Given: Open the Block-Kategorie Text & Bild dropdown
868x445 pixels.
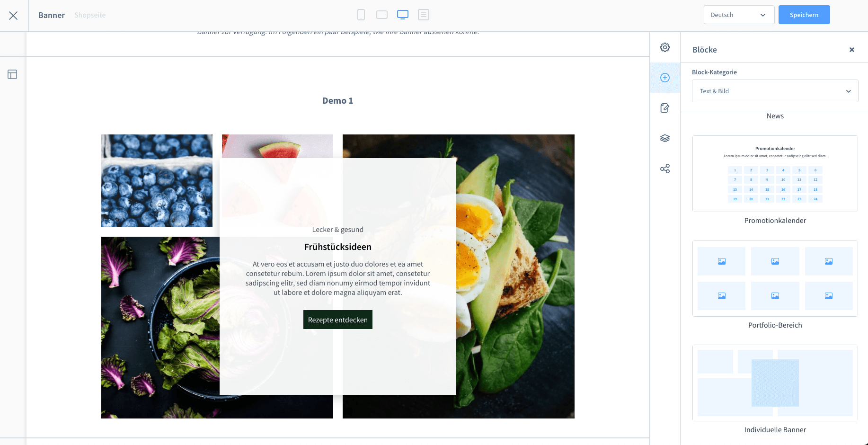Looking at the screenshot, I should pos(775,91).
